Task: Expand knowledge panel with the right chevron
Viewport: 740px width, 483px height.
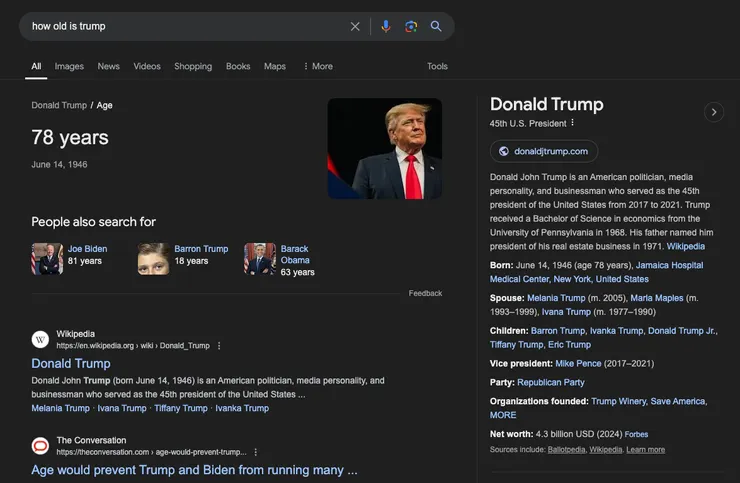Action: pyautogui.click(x=714, y=112)
